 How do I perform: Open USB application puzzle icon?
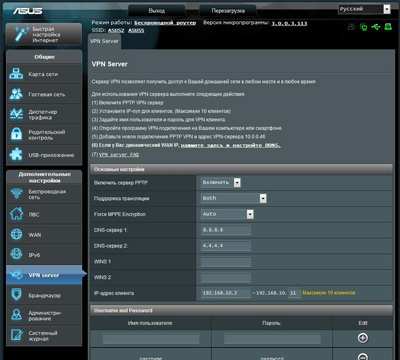tap(16, 155)
